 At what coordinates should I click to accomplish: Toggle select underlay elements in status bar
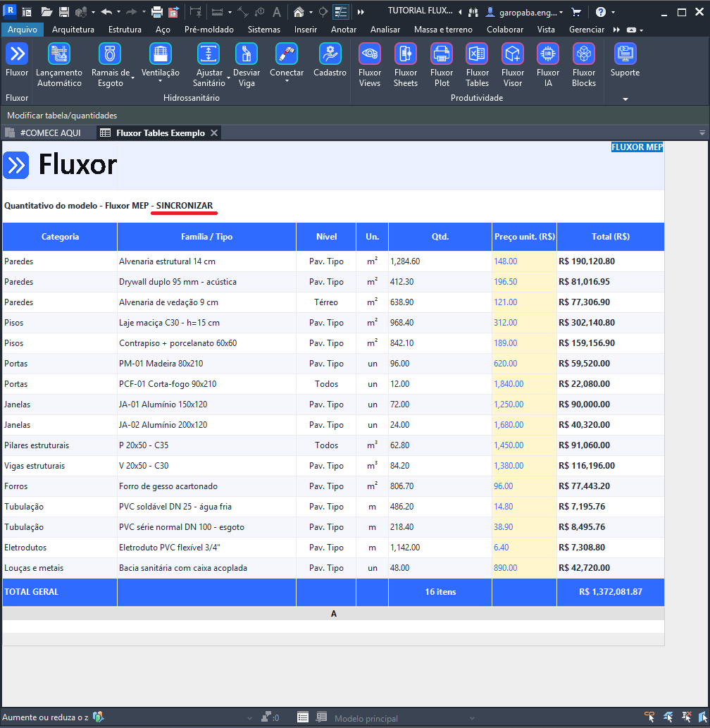[668, 717]
